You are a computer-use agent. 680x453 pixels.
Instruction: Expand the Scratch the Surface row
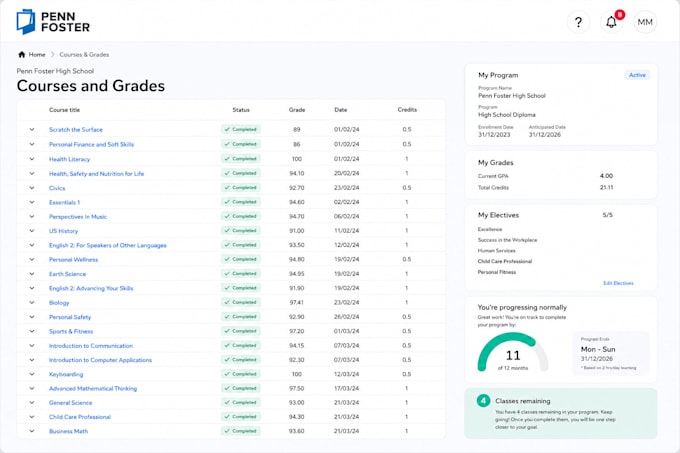[32, 130]
